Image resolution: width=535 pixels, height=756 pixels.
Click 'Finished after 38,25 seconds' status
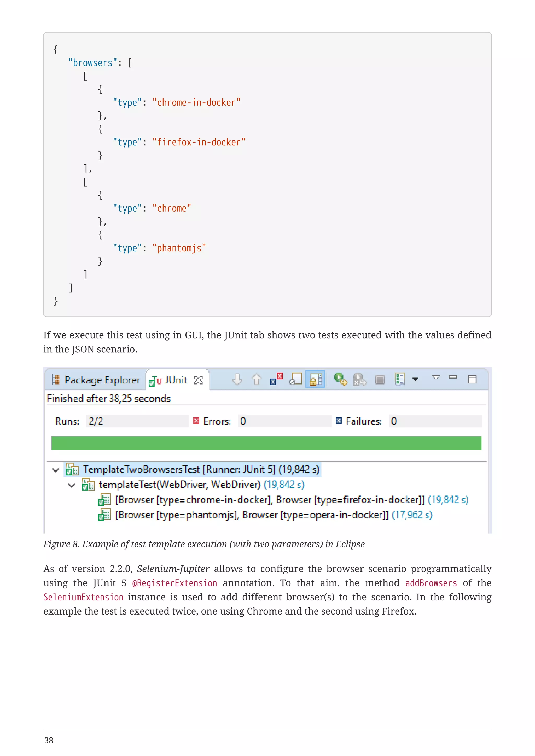coord(109,399)
